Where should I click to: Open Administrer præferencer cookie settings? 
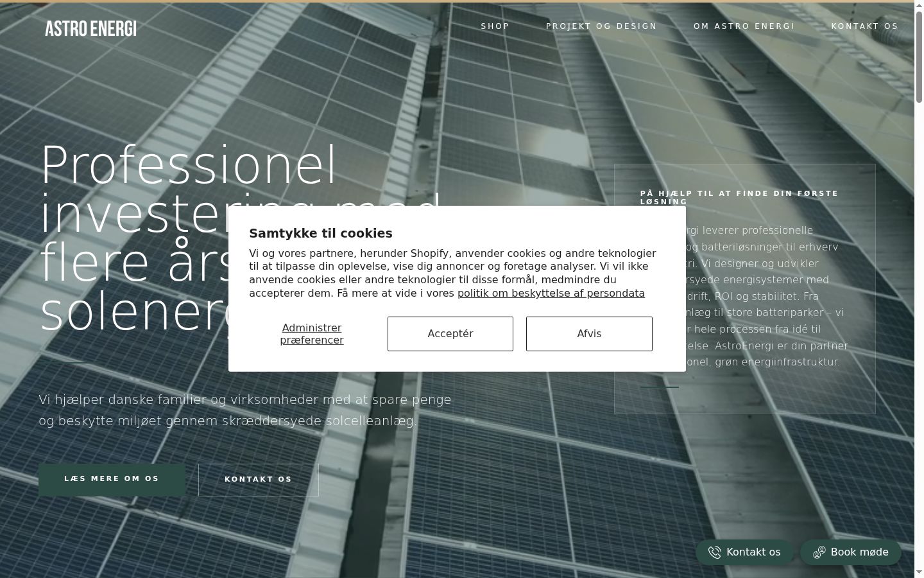(312, 334)
